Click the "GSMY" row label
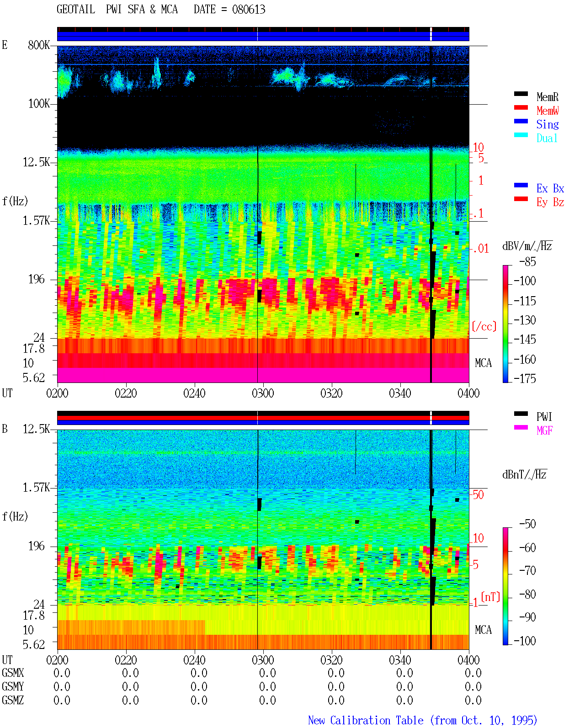Screen dimensions: 585x728 tap(13, 687)
